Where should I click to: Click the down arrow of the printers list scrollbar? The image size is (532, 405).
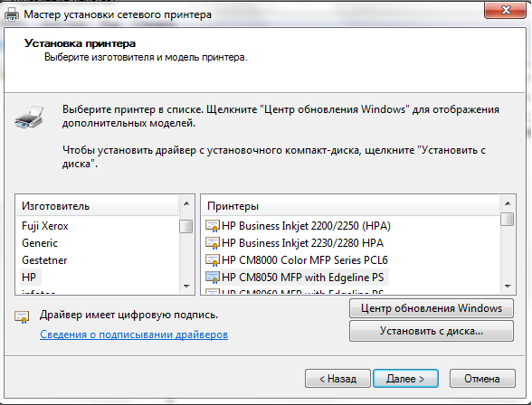click(508, 287)
